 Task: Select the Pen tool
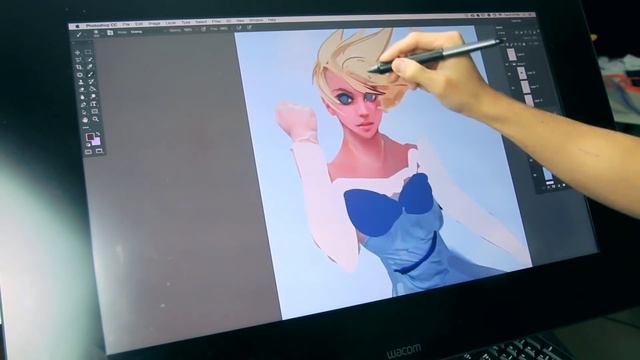pyautogui.click(x=83, y=104)
